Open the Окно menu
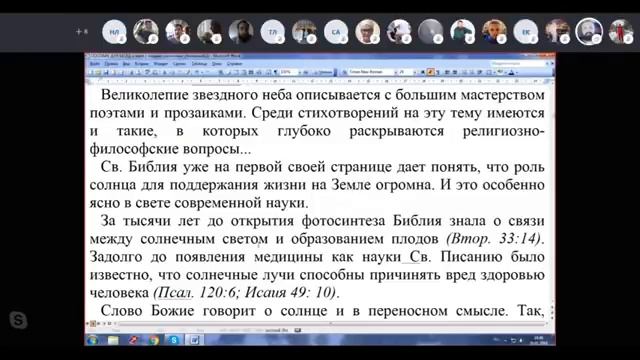Image resolution: width=640 pixels, height=360 pixels. 217,64
